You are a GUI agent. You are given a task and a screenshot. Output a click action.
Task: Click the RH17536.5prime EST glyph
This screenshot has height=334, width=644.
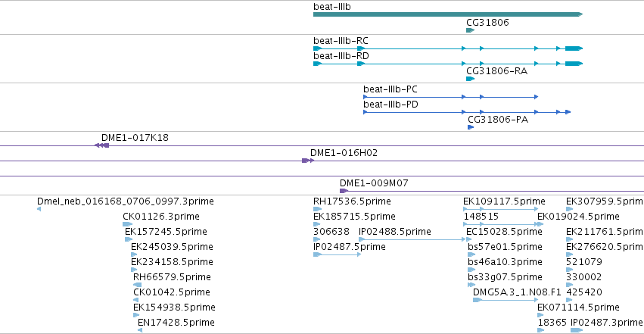coord(318,209)
